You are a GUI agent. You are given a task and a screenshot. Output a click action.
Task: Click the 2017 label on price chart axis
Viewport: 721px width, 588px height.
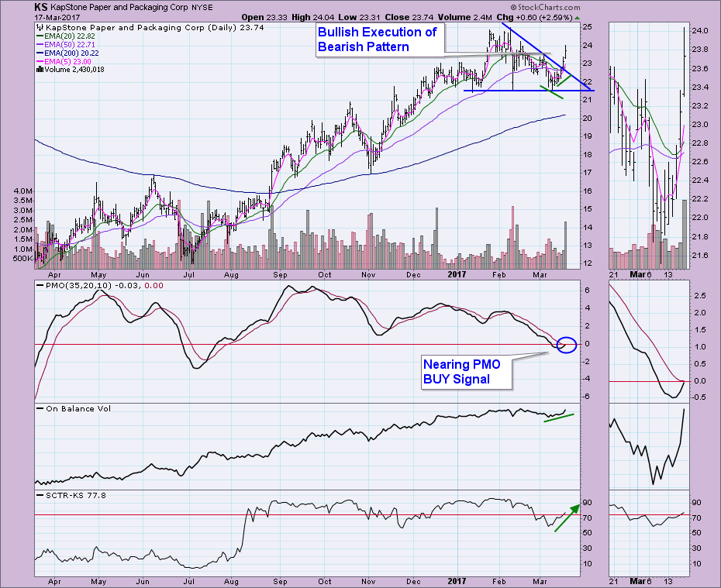pos(456,273)
